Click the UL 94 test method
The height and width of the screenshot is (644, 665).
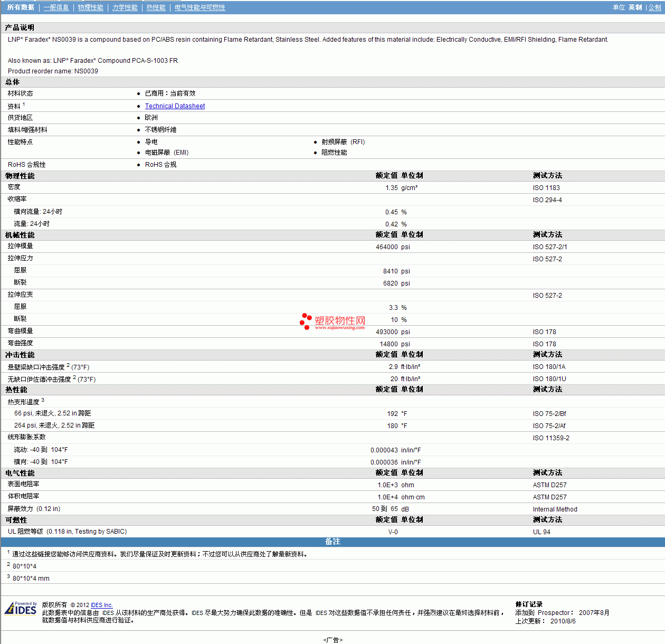541,532
